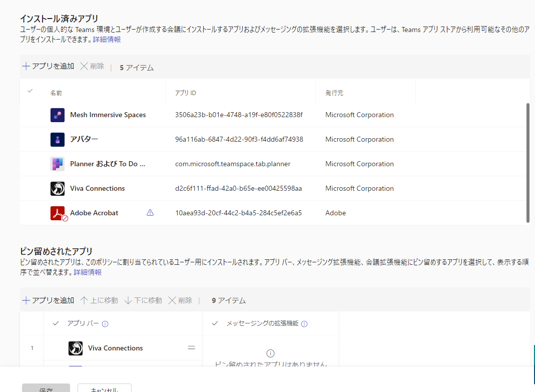This screenshot has width=535, height=392.
Task: Select the アバター app name
Action: [84, 139]
